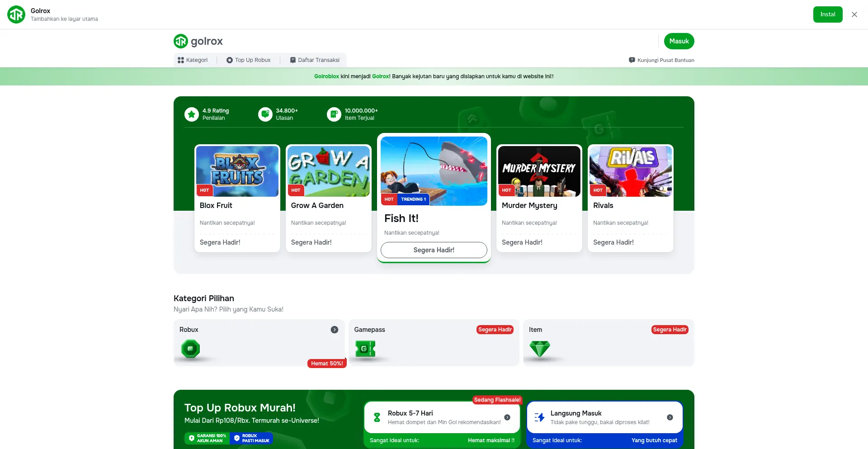This screenshot has height=449, width=868.
Task: Open the Robux category arrow
Action: pos(335,330)
